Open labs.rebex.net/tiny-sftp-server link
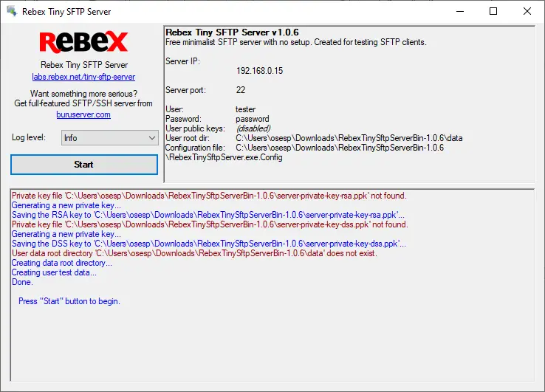The width and height of the screenshot is (545, 392). (83, 77)
